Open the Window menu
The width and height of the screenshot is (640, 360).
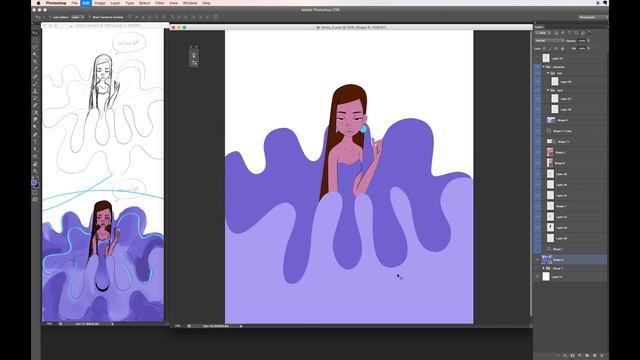click(190, 3)
